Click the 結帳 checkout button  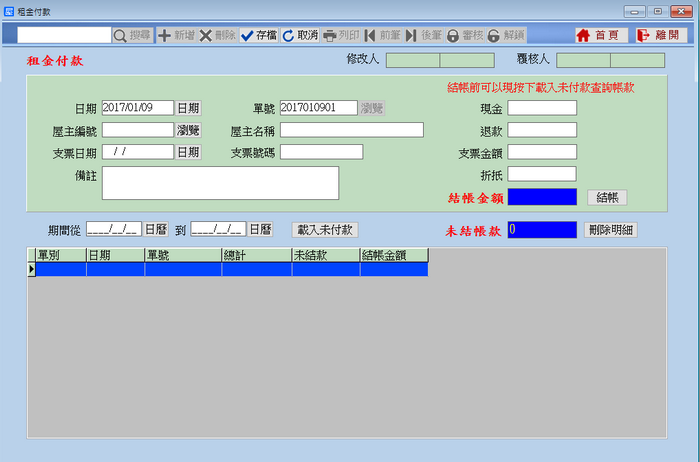point(607,197)
